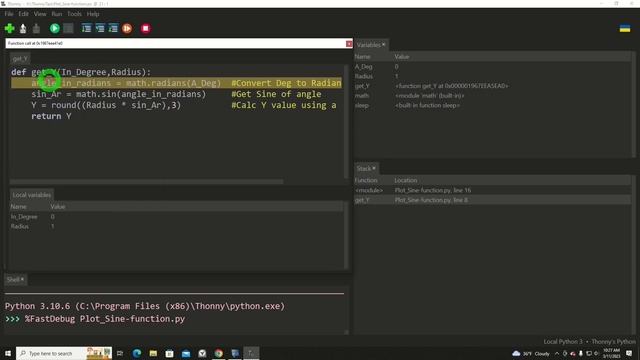Select the Variables panel tab

click(x=368, y=45)
